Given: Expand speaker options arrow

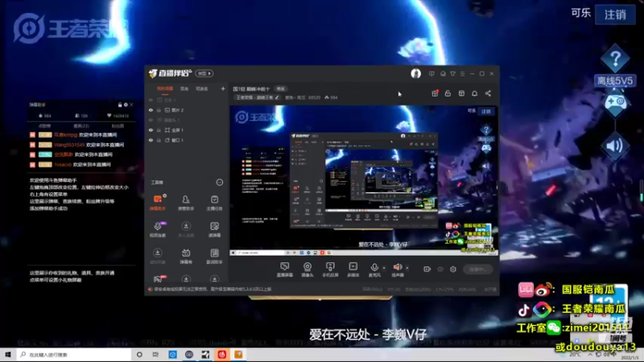Looking at the screenshot, I should [x=407, y=268].
